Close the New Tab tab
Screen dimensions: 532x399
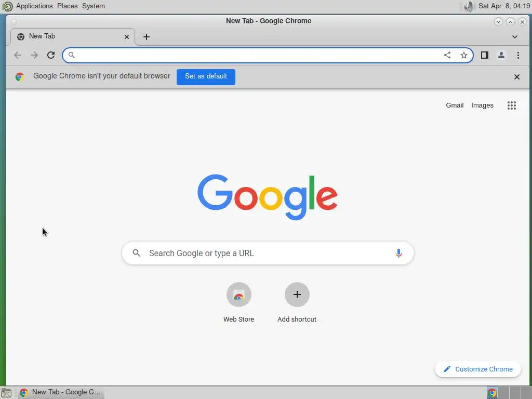click(x=127, y=37)
